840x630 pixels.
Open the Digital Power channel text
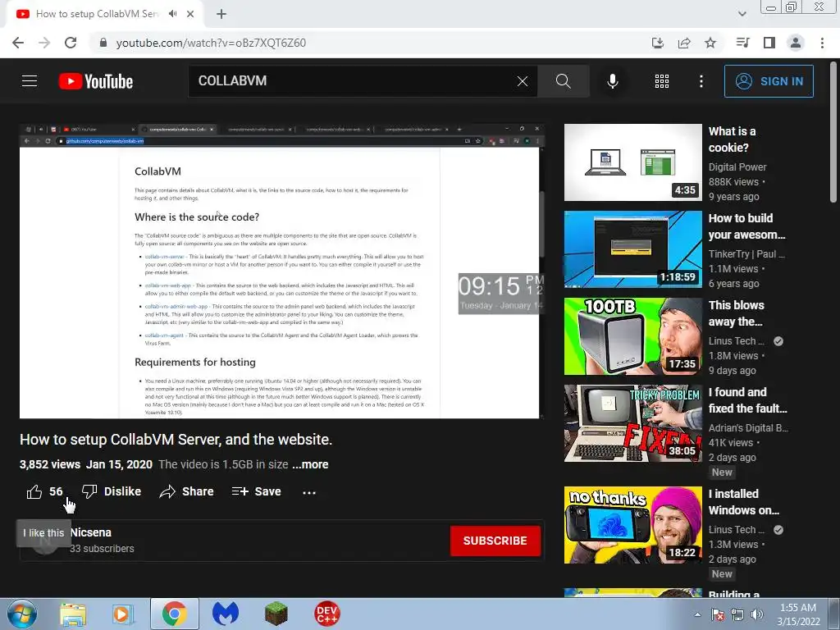(737, 167)
